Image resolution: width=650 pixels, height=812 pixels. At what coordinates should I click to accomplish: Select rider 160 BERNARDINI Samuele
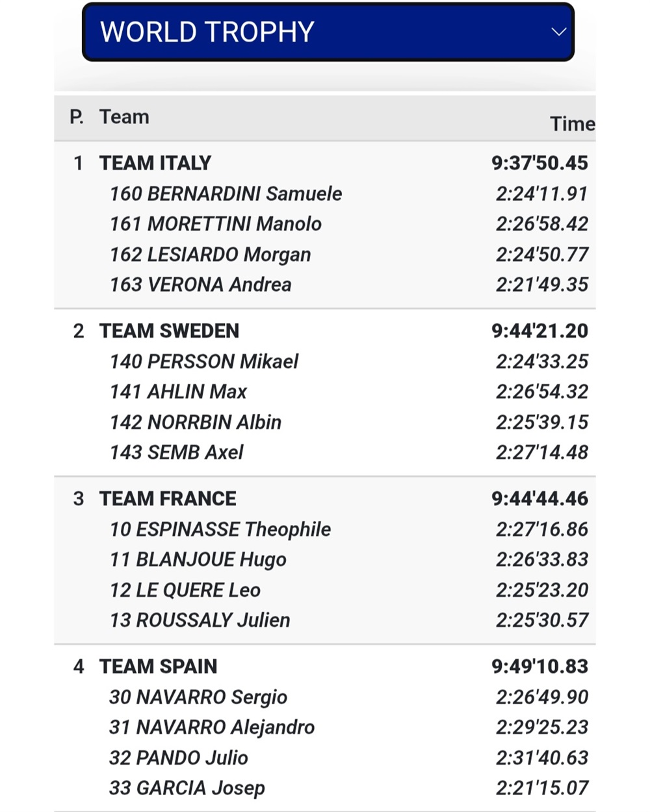click(x=226, y=194)
